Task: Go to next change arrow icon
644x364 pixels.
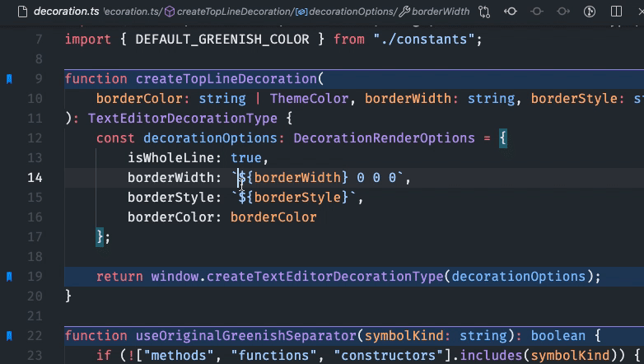Action: [x=563, y=12]
